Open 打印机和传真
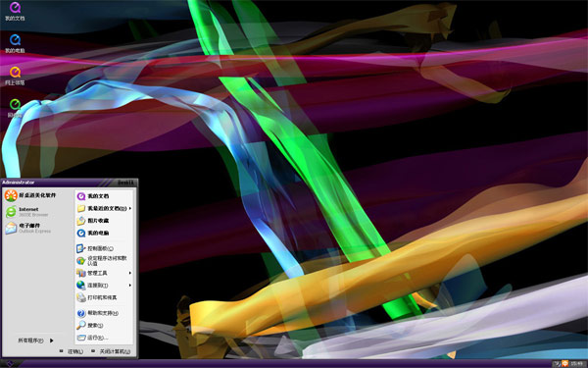The height and width of the screenshot is (368, 588). (x=104, y=297)
